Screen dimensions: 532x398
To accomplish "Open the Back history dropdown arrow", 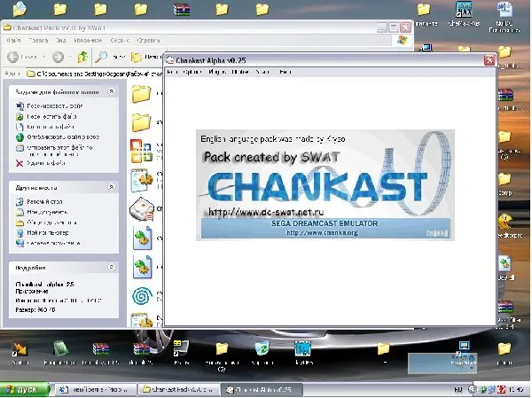I will pyautogui.click(x=43, y=57).
